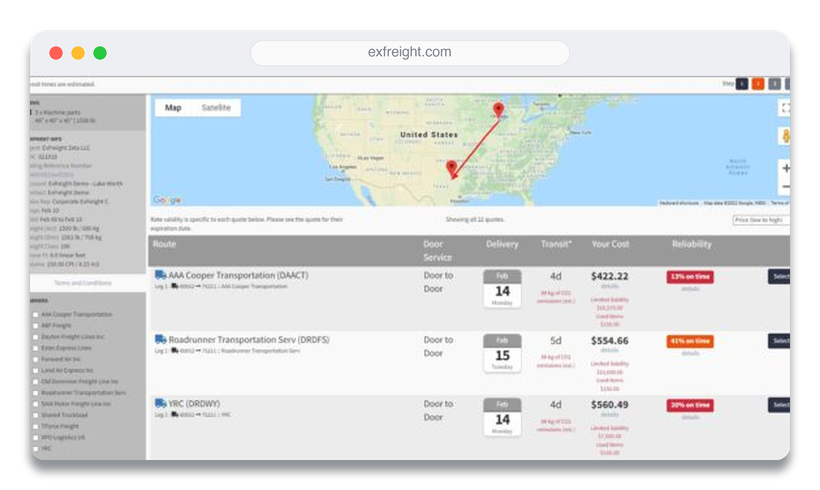The width and height of the screenshot is (820, 490).
Task: Click the destination pin in Texas on the map
Action: 451,168
